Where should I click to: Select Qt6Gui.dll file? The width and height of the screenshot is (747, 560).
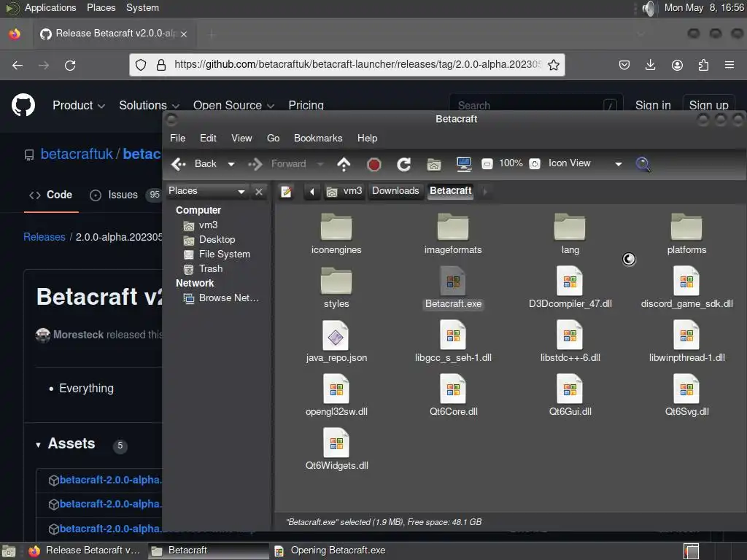click(570, 395)
